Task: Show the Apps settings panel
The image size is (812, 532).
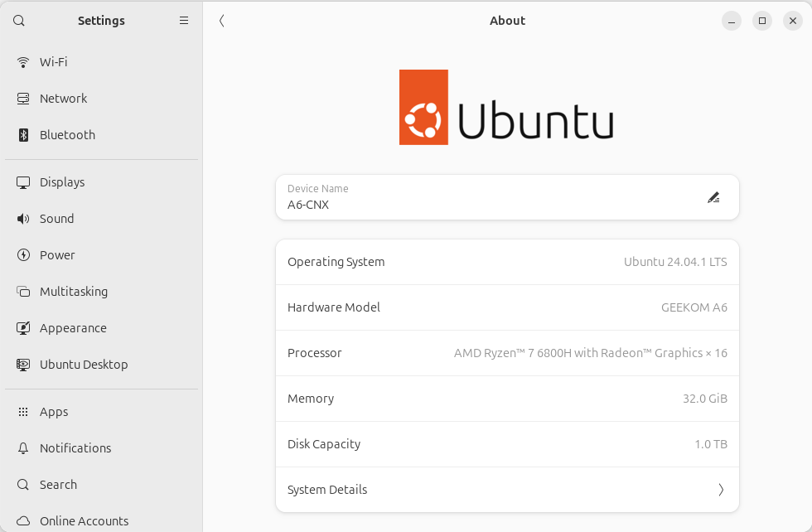Action: [x=101, y=412]
